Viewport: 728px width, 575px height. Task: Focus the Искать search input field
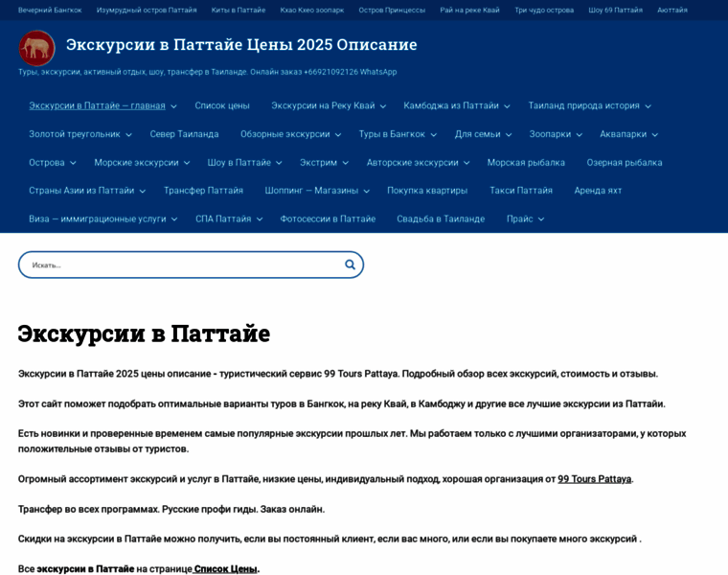click(182, 264)
